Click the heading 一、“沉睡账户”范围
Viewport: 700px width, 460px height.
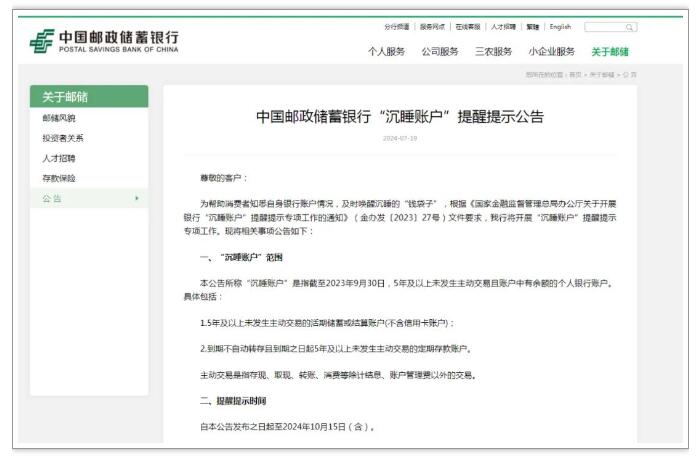coord(241,257)
